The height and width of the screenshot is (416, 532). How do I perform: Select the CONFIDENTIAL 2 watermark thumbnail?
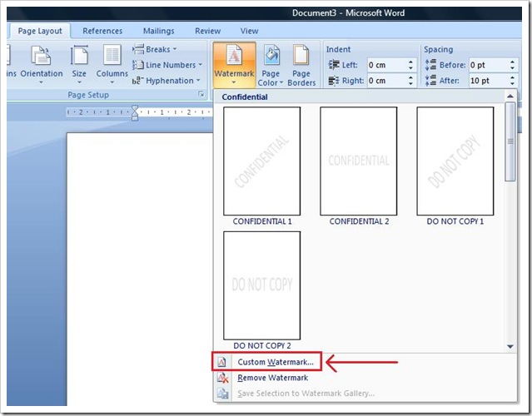point(359,161)
